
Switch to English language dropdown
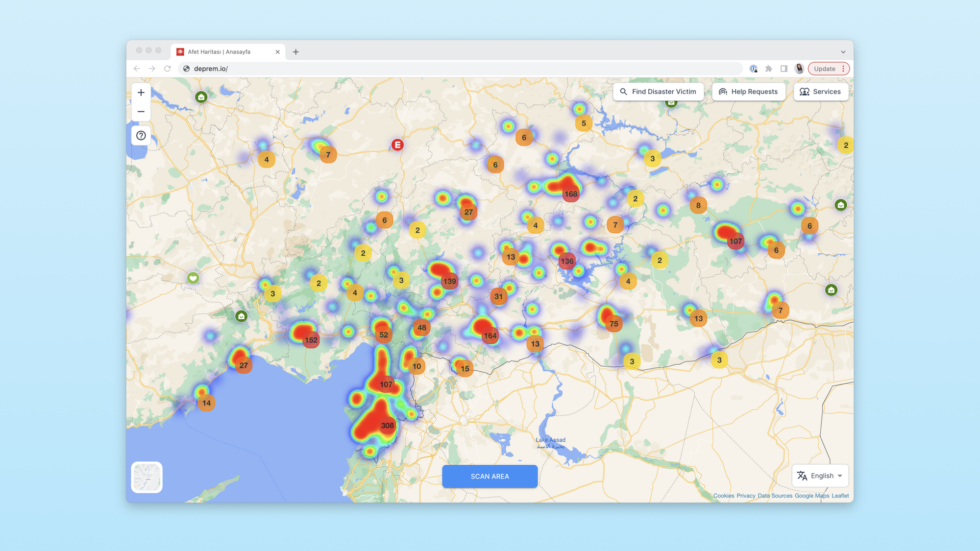click(820, 476)
